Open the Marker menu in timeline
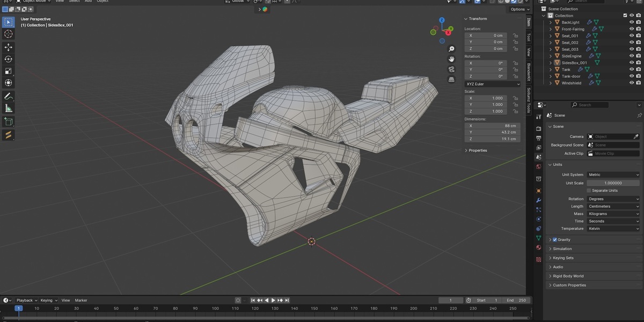Image resolution: width=644 pixels, height=322 pixels. tap(81, 301)
